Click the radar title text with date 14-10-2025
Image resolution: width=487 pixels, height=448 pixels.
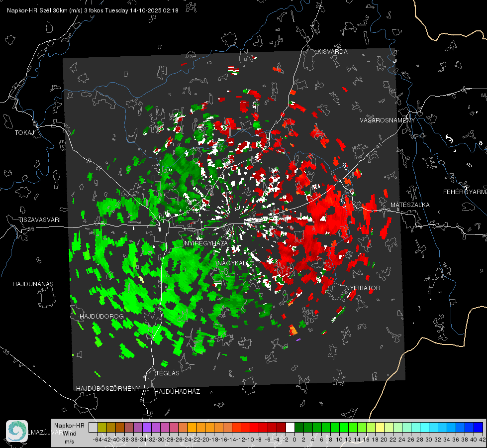click(93, 10)
